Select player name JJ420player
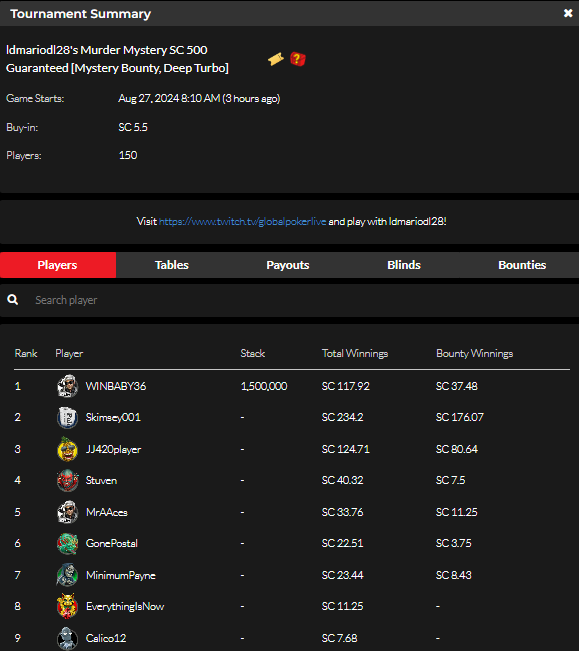 tap(113, 449)
